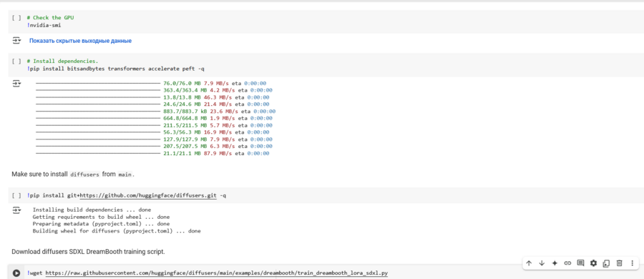
Task: Delete the cell with trash icon
Action: point(620,263)
